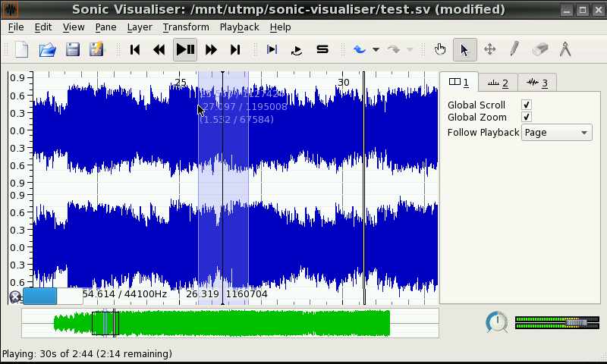Select the Select pointer tool

(x=465, y=49)
